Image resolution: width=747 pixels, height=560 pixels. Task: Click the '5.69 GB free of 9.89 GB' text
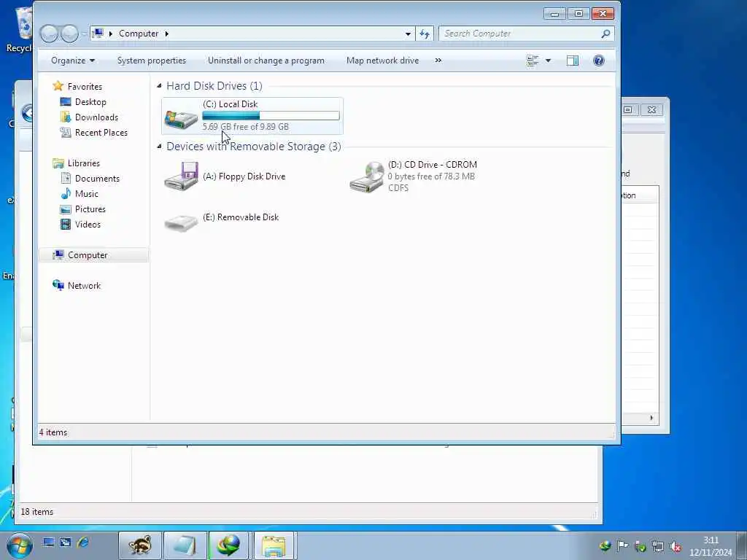(x=245, y=127)
